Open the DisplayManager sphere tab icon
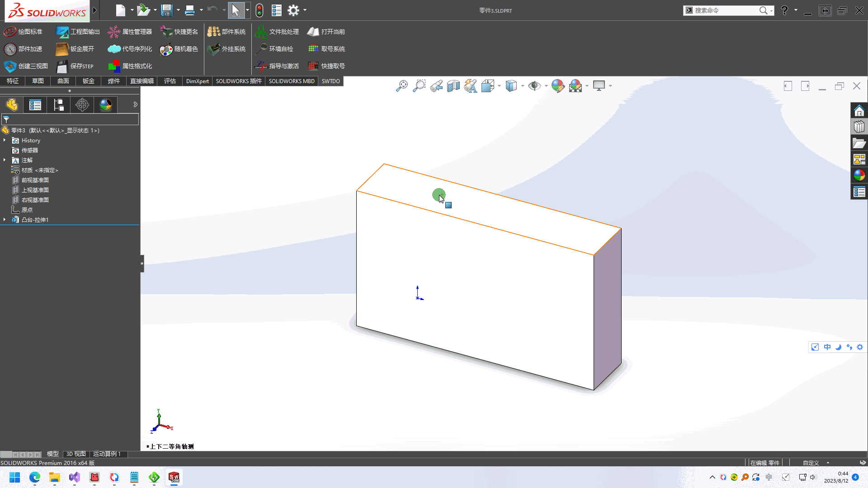The image size is (868, 488). click(106, 105)
